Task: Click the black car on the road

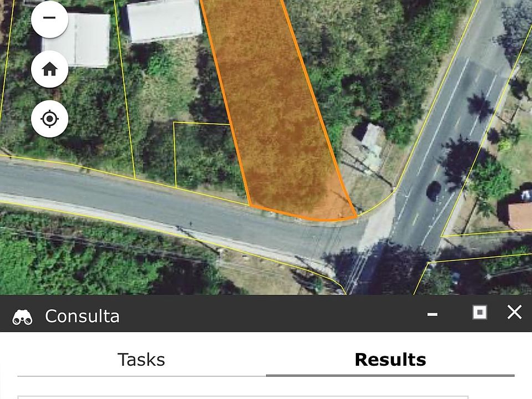Action: [433, 191]
